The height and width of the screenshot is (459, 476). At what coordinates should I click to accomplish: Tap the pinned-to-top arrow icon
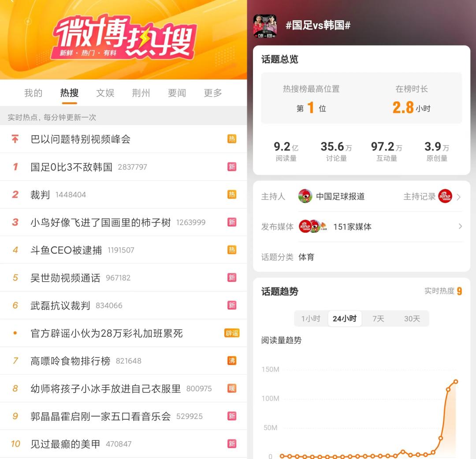[15, 139]
